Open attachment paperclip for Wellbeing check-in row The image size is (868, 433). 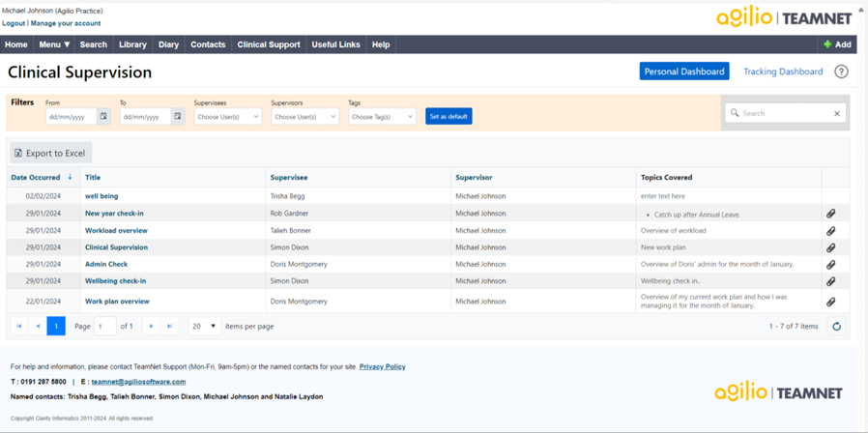[830, 281]
